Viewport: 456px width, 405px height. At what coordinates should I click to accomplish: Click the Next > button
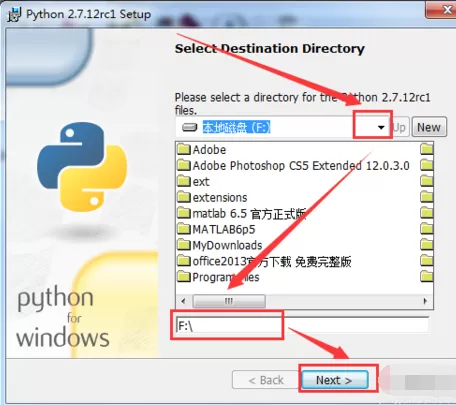[x=334, y=380]
